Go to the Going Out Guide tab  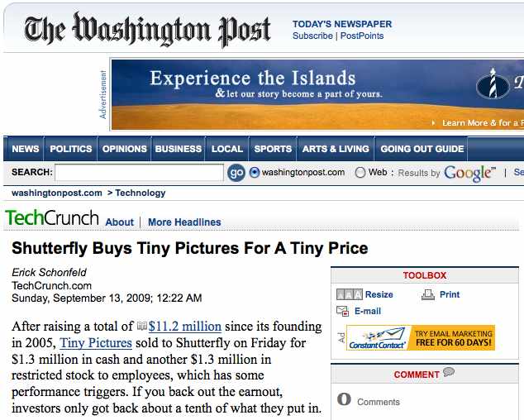pos(422,149)
